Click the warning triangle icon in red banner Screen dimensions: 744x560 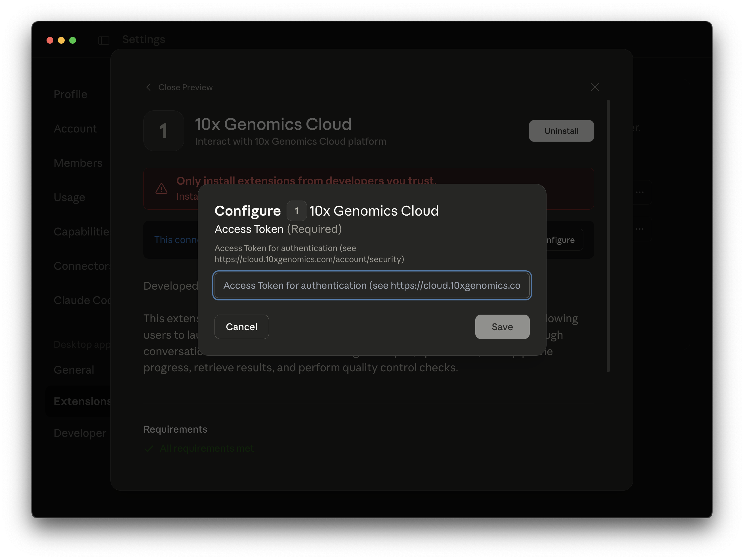161,189
